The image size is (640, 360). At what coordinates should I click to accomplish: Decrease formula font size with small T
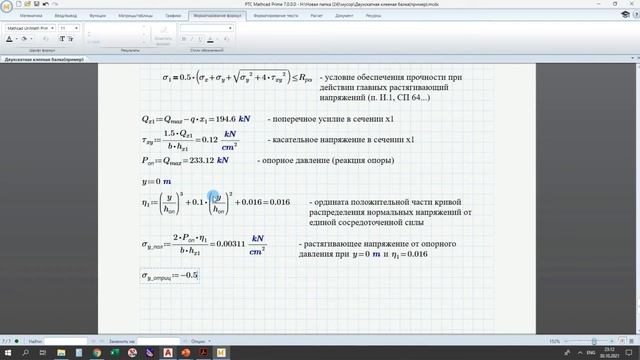click(x=71, y=39)
